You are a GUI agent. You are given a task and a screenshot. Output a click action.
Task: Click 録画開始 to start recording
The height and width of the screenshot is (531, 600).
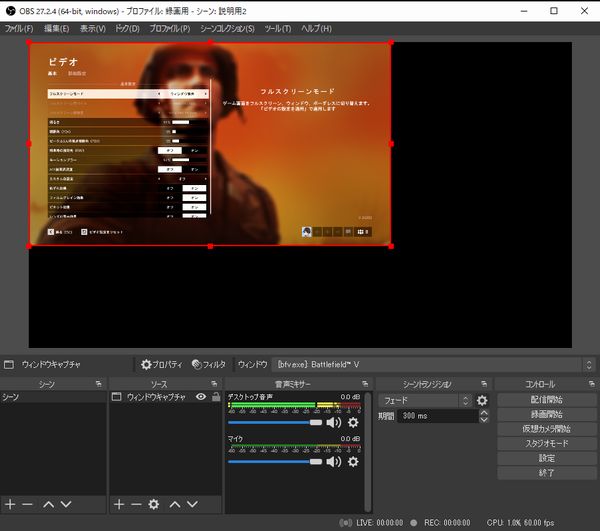[x=546, y=414]
